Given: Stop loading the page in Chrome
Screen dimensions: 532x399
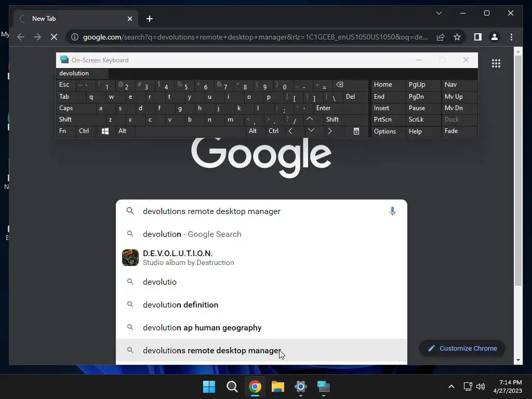Looking at the screenshot, I should (54, 37).
